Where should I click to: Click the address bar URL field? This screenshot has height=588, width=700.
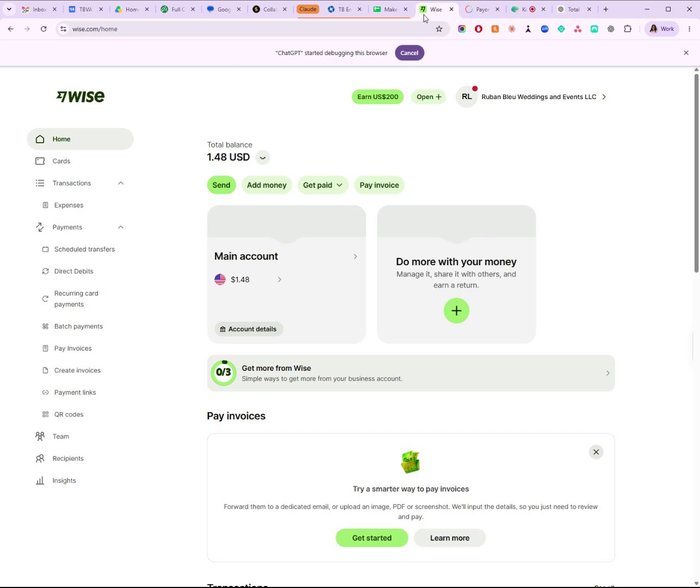[x=250, y=29]
